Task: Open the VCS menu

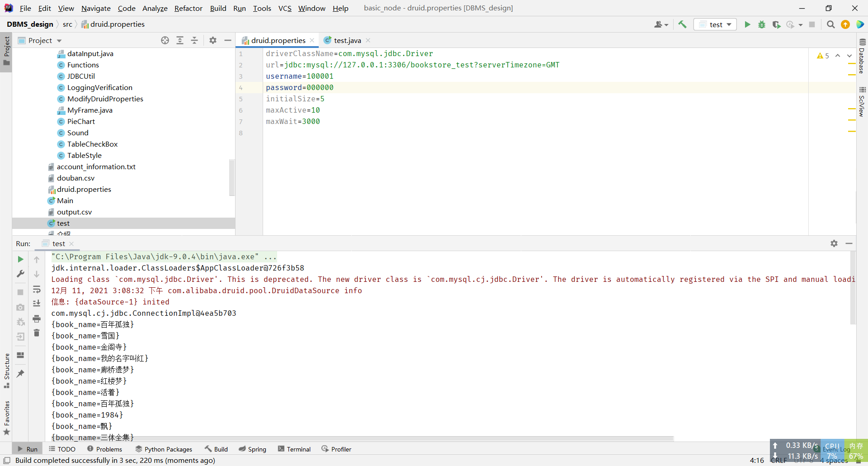Action: [x=285, y=8]
